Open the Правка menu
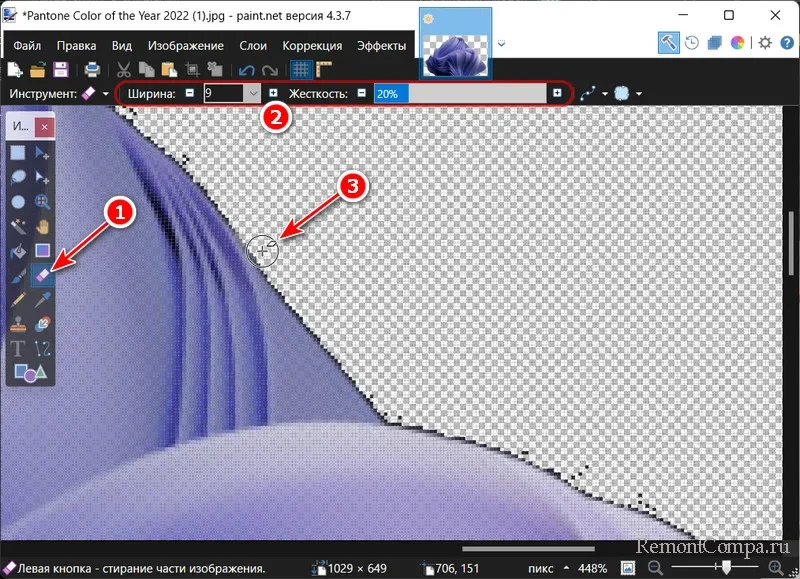The image size is (800, 579). tap(77, 45)
